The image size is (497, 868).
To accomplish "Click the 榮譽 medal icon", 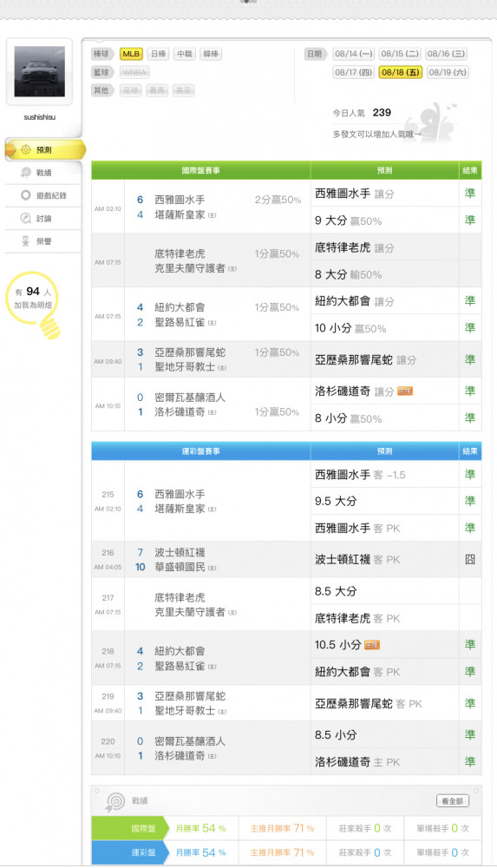I will 25,240.
